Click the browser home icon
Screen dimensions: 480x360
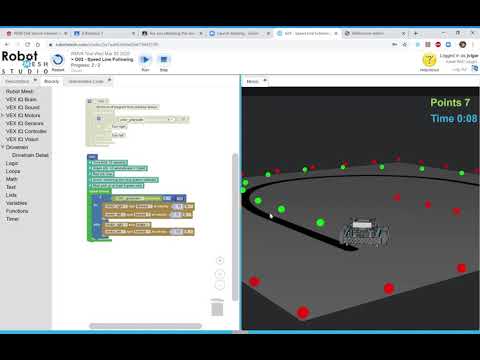point(38,44)
